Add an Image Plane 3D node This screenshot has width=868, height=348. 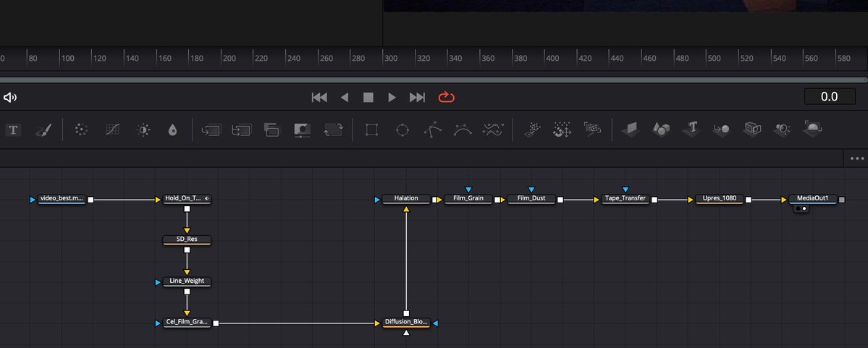click(x=630, y=130)
